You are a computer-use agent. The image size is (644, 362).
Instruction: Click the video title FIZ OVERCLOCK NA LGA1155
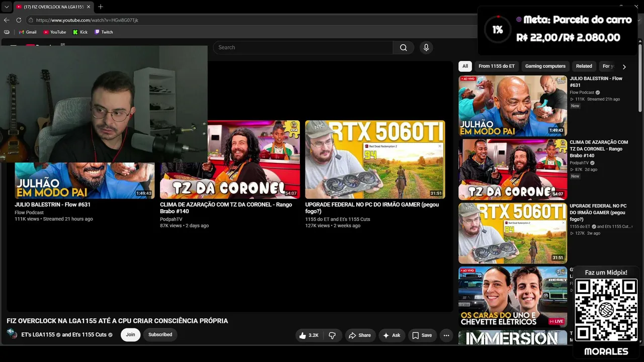(x=117, y=321)
